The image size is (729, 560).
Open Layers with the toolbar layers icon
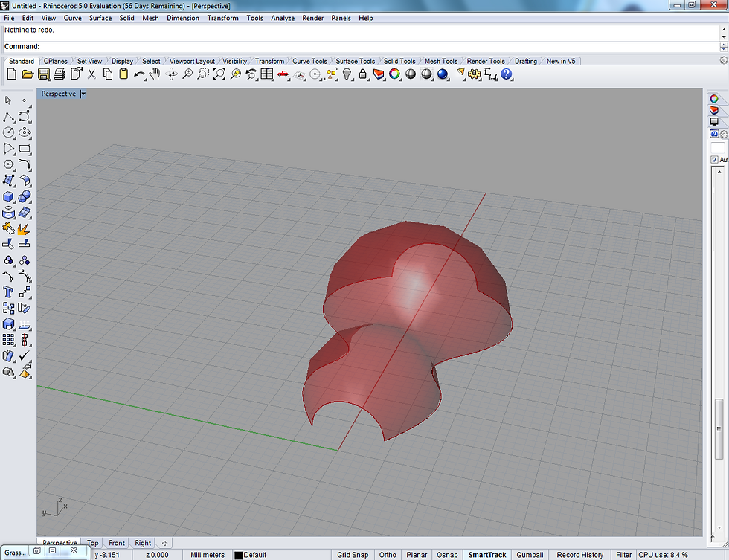379,74
